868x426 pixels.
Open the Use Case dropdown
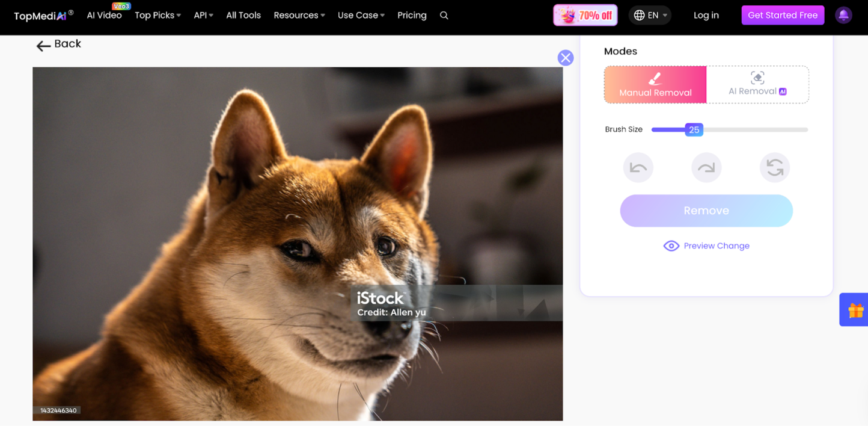(361, 15)
